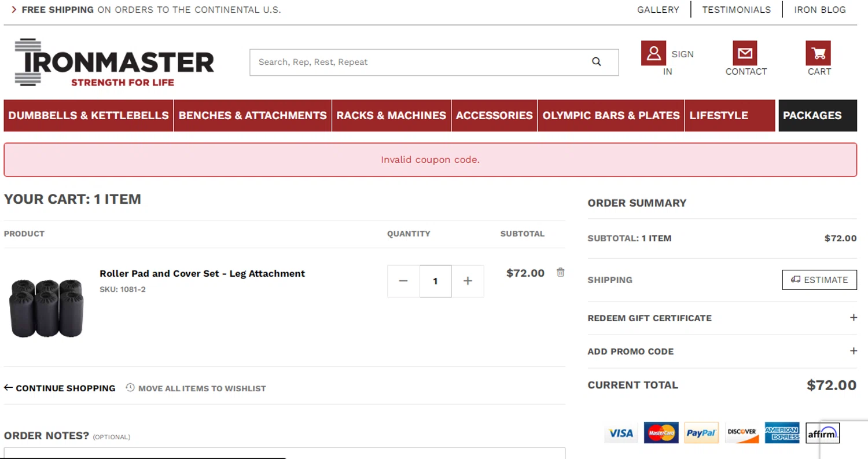Go to the Gallery link
Viewport: 868px width, 459px height.
pyautogui.click(x=658, y=10)
